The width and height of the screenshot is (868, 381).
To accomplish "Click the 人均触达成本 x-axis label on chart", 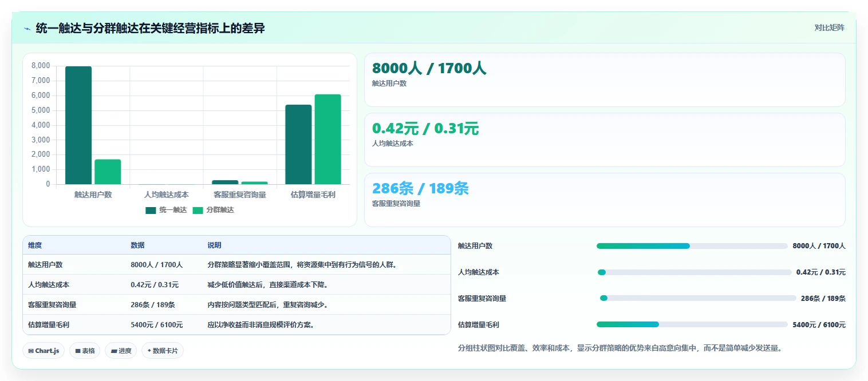I will (167, 195).
